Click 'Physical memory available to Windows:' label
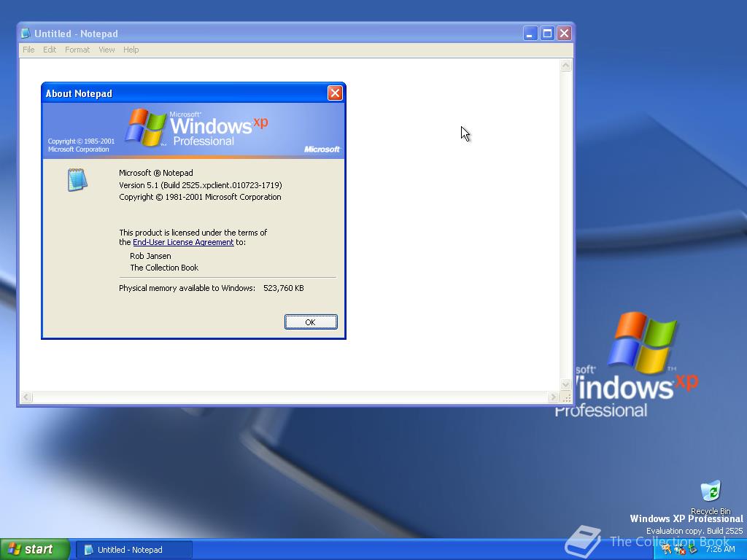Screen dimensions: 747x560 187,288
